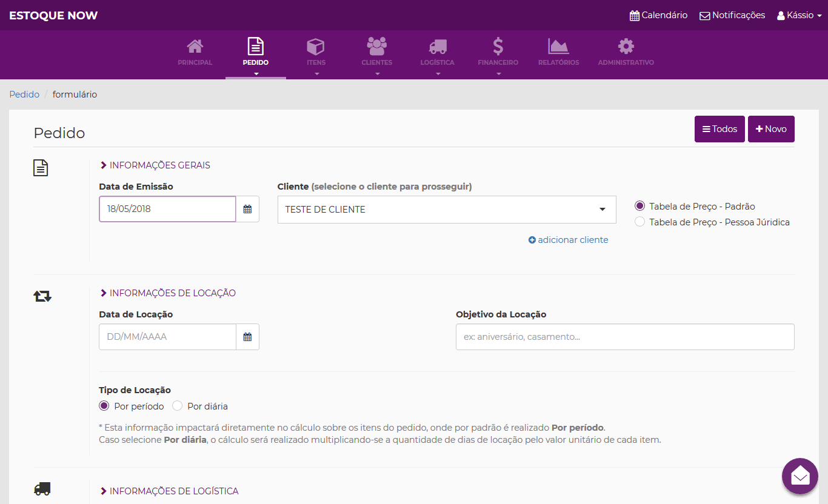Click the CLIENTES menu label

pos(377,62)
